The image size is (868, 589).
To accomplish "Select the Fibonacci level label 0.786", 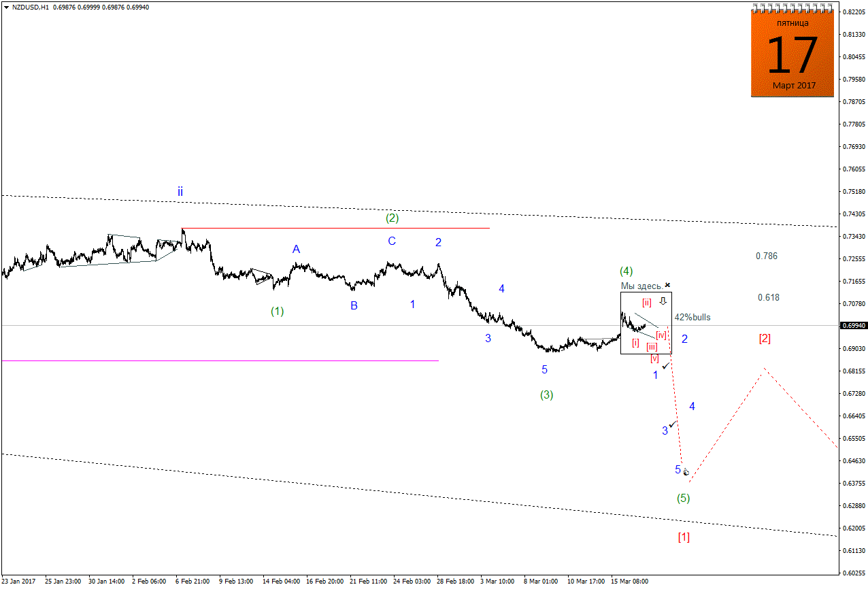I will [x=767, y=256].
